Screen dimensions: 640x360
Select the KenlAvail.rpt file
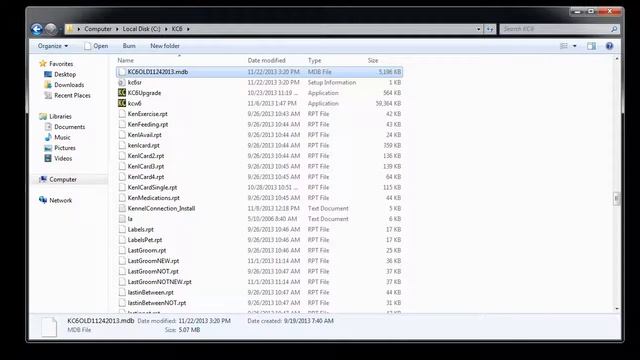tap(144, 135)
